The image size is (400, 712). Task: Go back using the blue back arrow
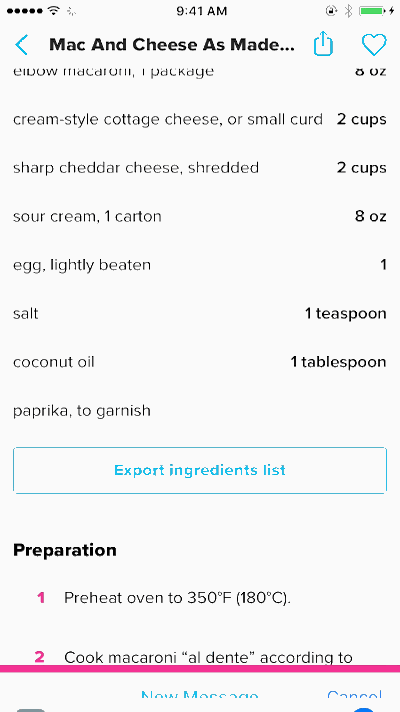pyautogui.click(x=21, y=44)
